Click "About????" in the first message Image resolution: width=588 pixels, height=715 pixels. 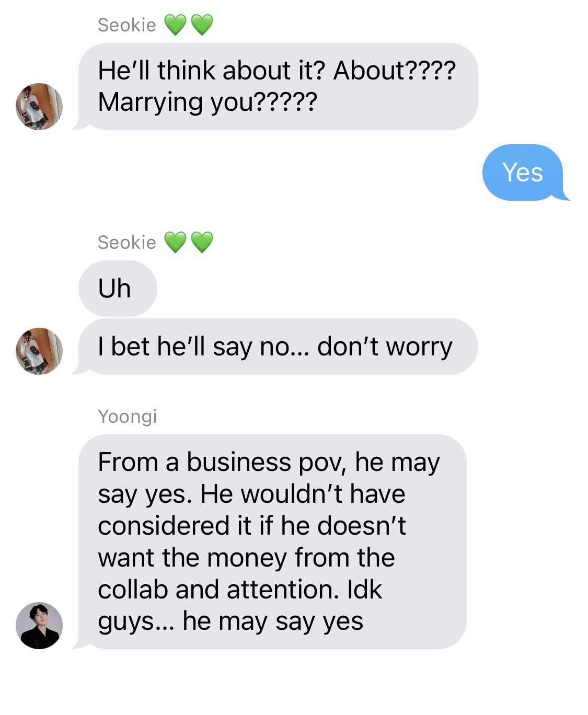click(x=395, y=70)
